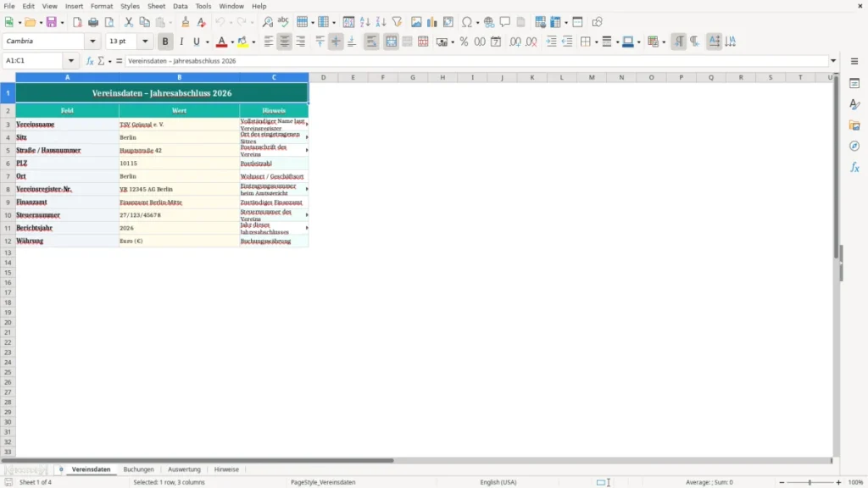The image size is (868, 488).
Task: Open sidebar Gallery icon
Action: (854, 125)
